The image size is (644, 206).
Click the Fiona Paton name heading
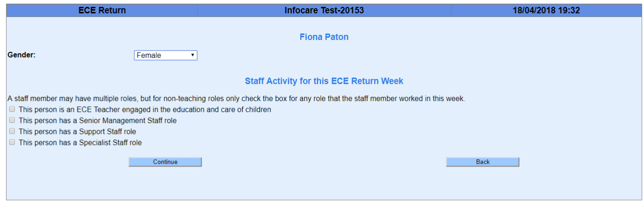pyautogui.click(x=324, y=37)
